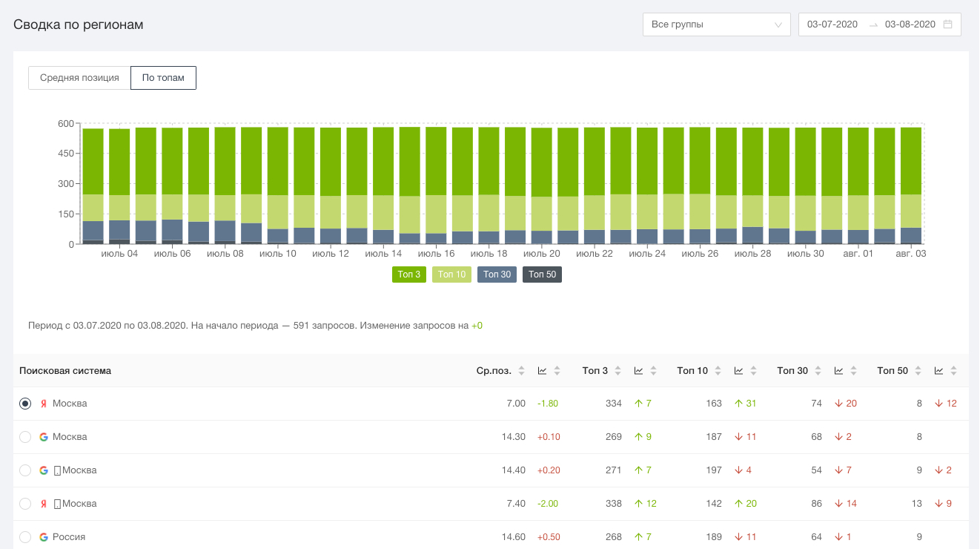Image resolution: width=980 pixels, height=549 pixels.
Task: Click the chart trend icon after Топ 10 column
Action: point(739,371)
